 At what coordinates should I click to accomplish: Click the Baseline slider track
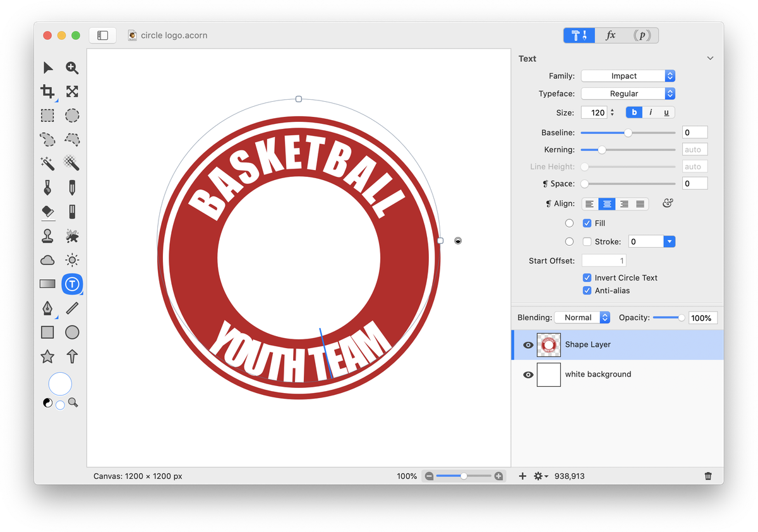(x=628, y=133)
